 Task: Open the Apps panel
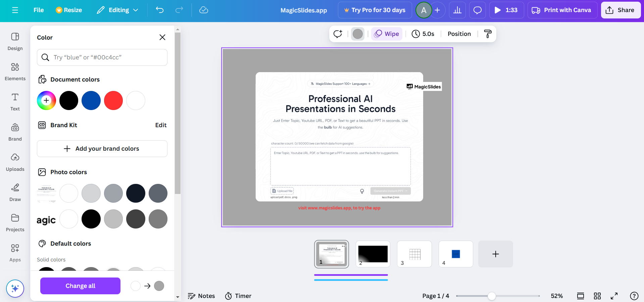tap(15, 253)
